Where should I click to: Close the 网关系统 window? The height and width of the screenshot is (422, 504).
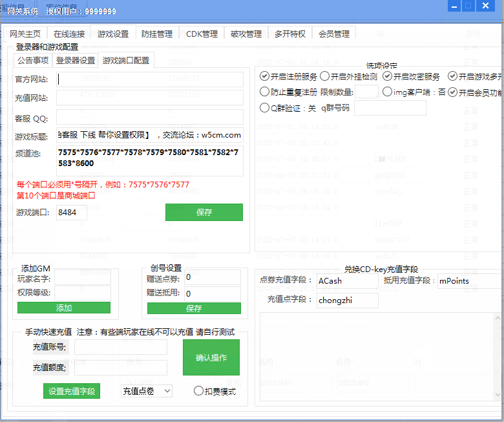[485, 6]
